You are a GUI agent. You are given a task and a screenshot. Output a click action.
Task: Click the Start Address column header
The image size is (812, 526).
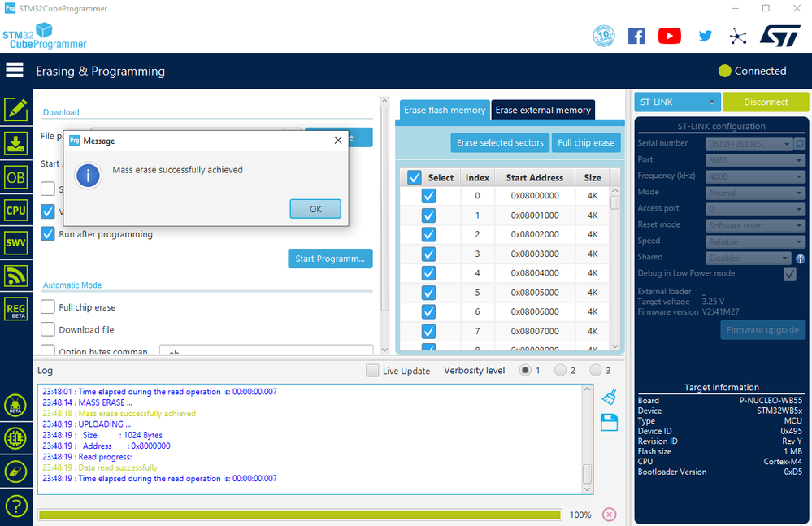[535, 177]
